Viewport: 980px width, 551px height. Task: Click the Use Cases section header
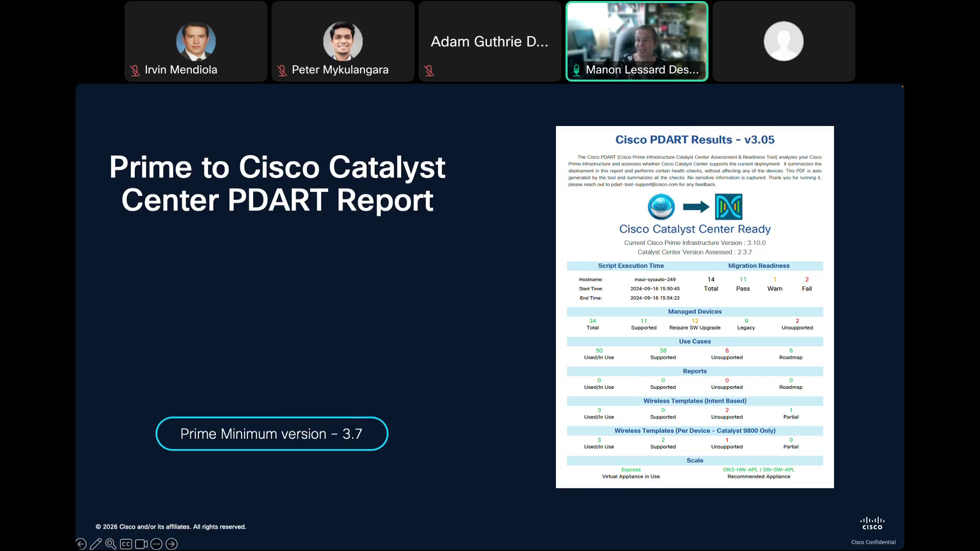pos(695,341)
